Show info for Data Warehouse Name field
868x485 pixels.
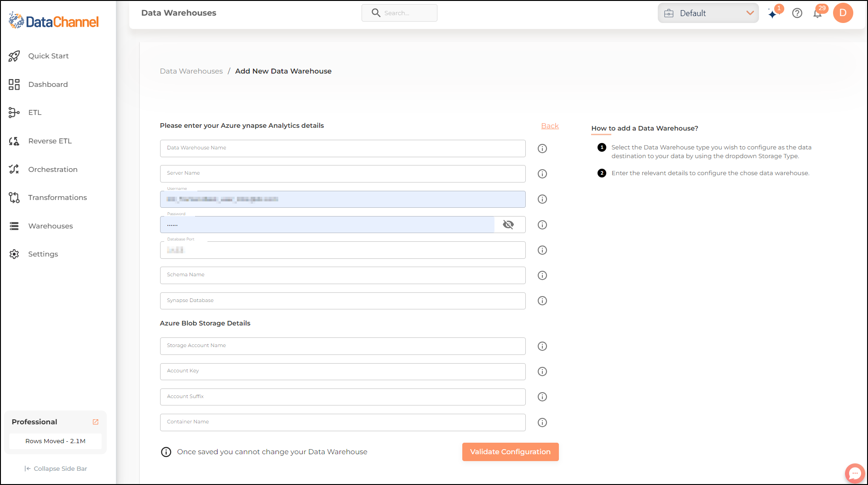(x=542, y=148)
